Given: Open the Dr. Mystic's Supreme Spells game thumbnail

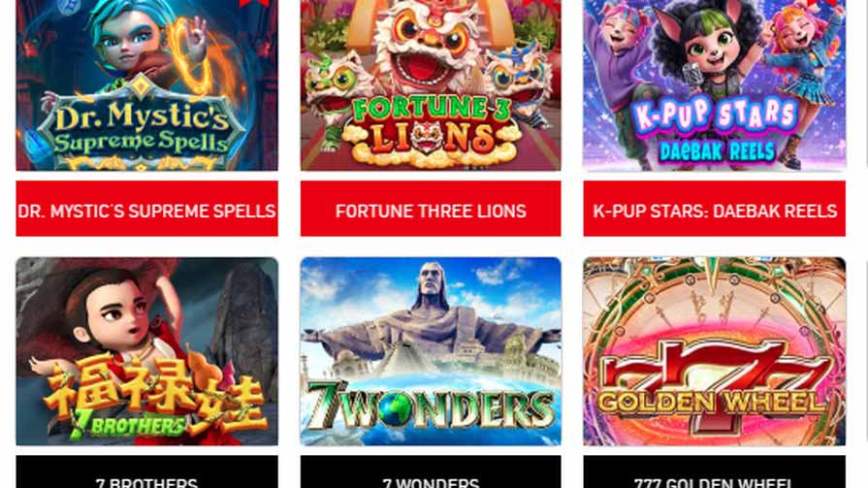Looking at the screenshot, I should [146, 84].
